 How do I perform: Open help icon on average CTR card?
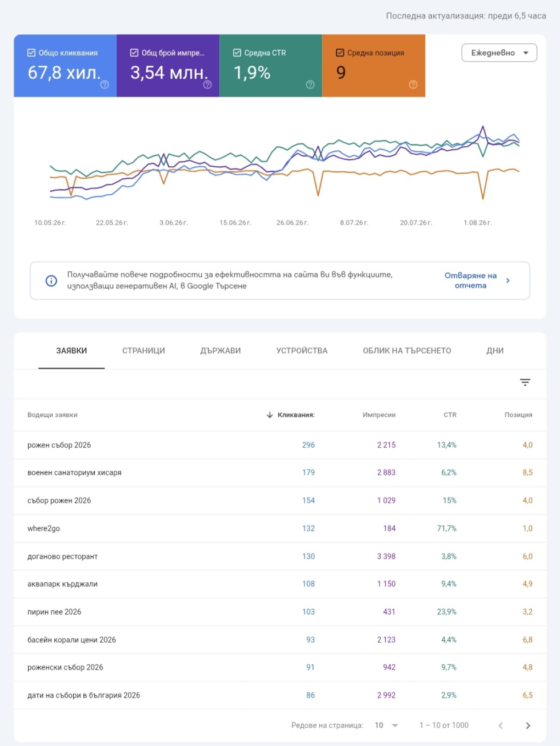pos(310,85)
